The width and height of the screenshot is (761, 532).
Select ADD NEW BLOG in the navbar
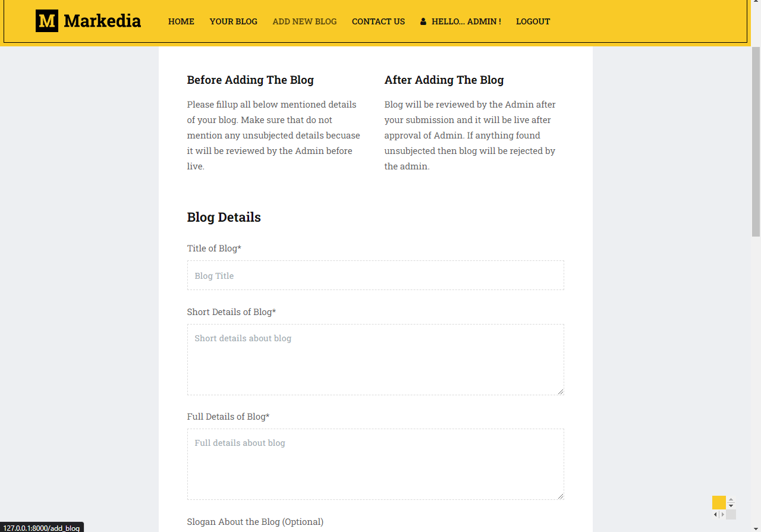[x=304, y=21]
